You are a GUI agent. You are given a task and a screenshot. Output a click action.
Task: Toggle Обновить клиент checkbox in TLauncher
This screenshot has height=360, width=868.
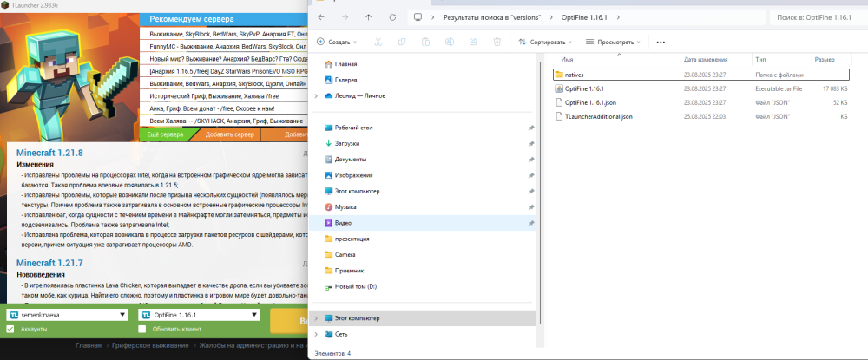click(x=141, y=329)
